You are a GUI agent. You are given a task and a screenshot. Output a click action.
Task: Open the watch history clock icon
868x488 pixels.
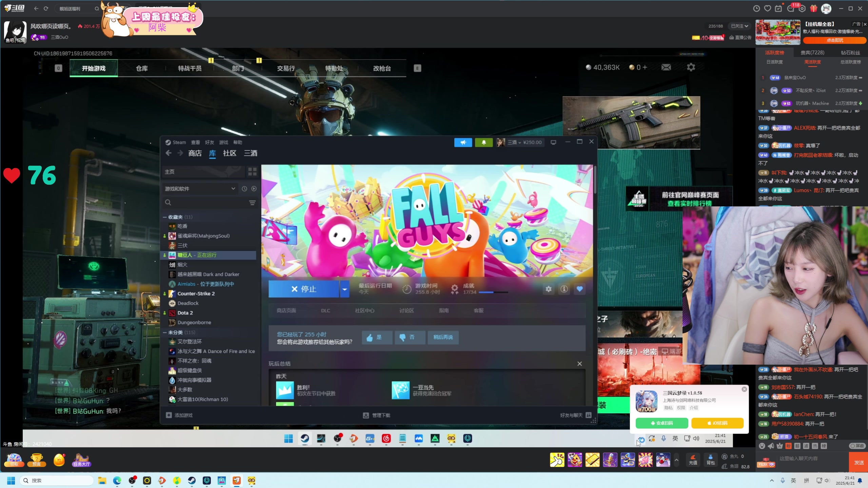click(756, 8)
